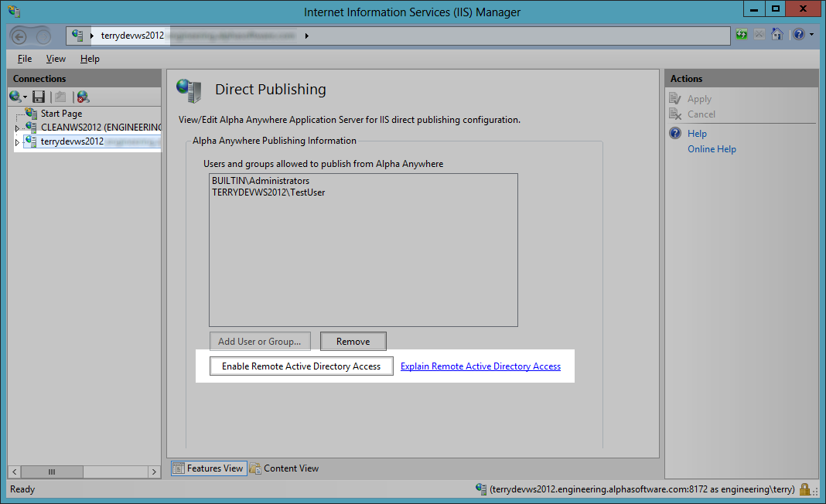Go back using the navigation arrow
Image resolution: width=826 pixels, height=504 pixels.
(x=19, y=36)
